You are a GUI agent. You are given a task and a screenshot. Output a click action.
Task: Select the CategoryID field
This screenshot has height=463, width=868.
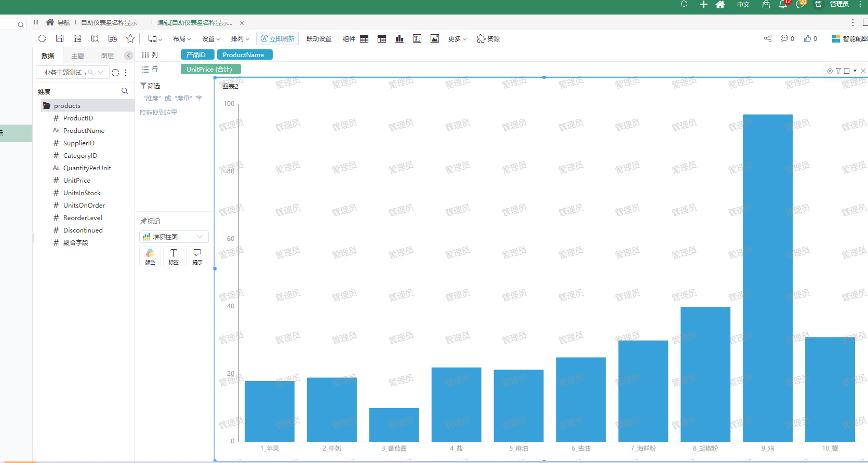point(80,155)
